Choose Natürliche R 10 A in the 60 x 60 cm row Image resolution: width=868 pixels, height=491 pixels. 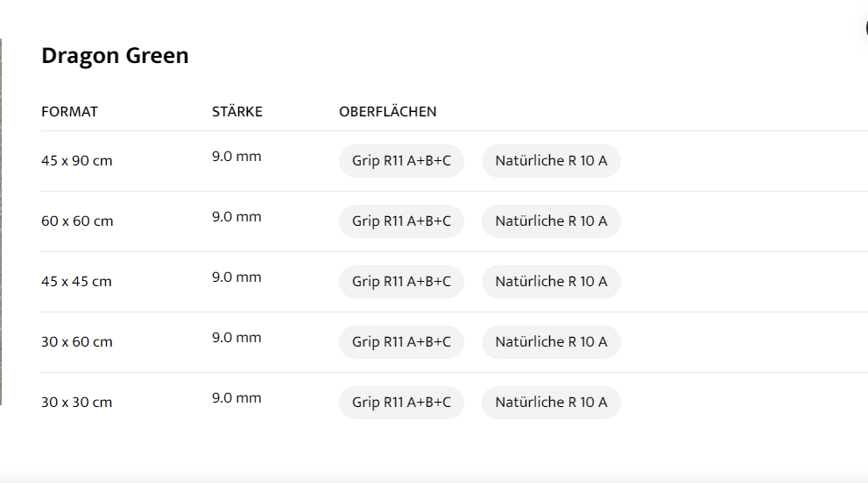[551, 221]
